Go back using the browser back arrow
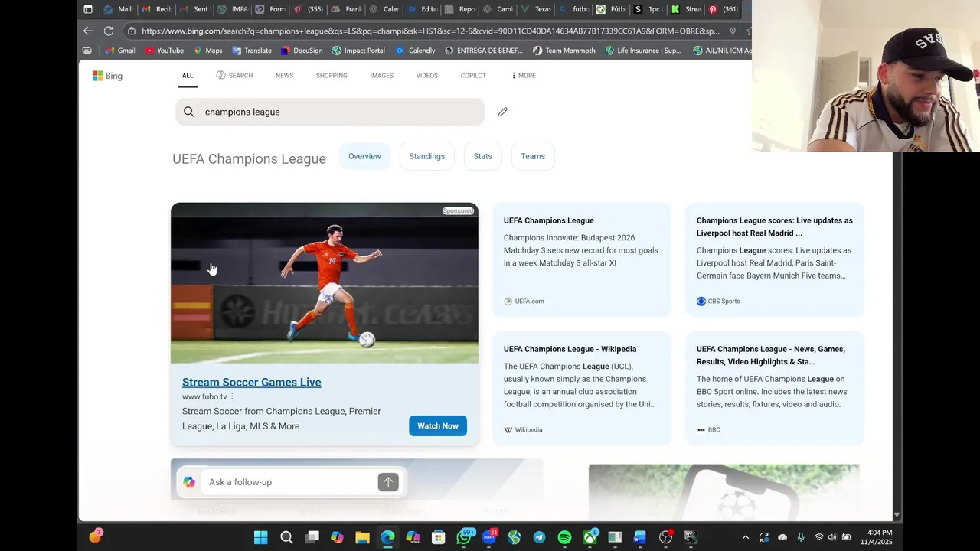Image resolution: width=980 pixels, height=551 pixels. pyautogui.click(x=88, y=31)
